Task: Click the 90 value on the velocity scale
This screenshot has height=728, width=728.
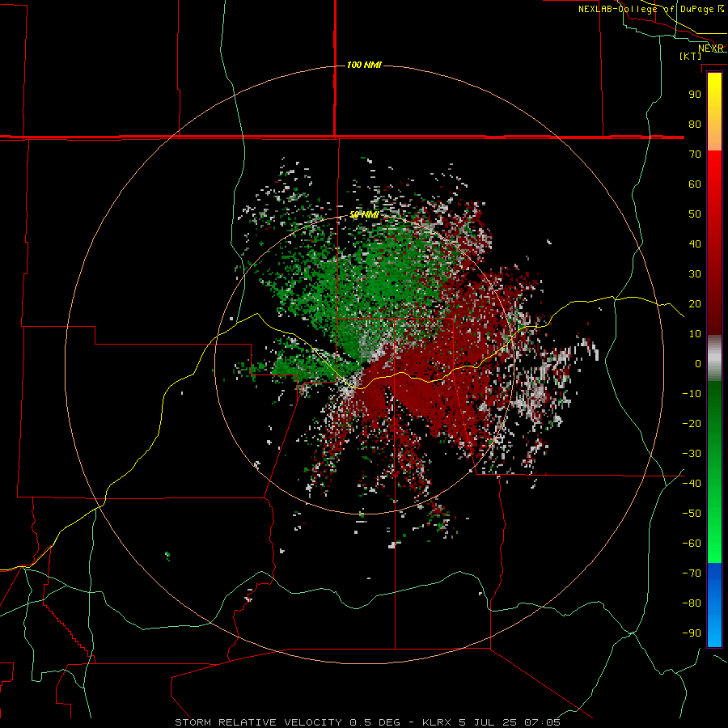Action: (x=695, y=95)
